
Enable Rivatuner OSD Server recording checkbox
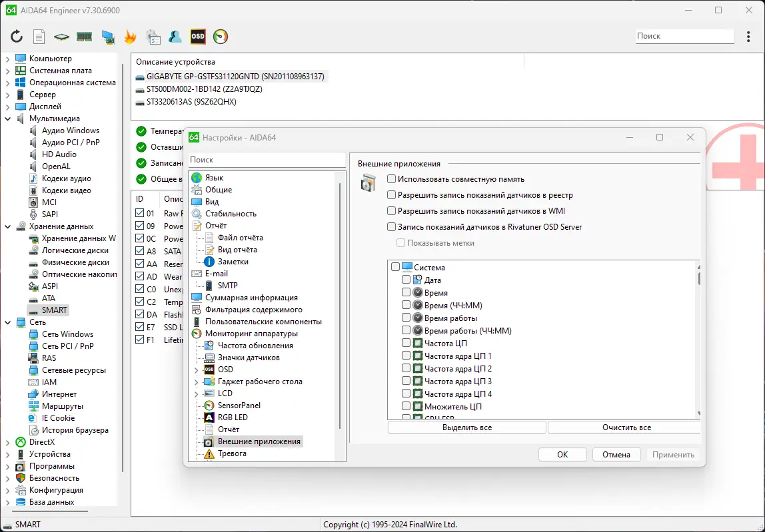click(391, 227)
